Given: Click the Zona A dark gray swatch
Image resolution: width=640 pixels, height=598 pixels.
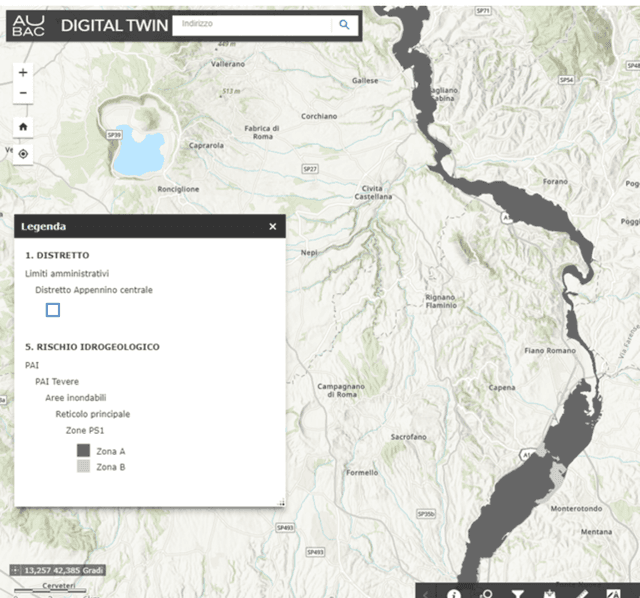Looking at the screenshot, I should (x=84, y=451).
